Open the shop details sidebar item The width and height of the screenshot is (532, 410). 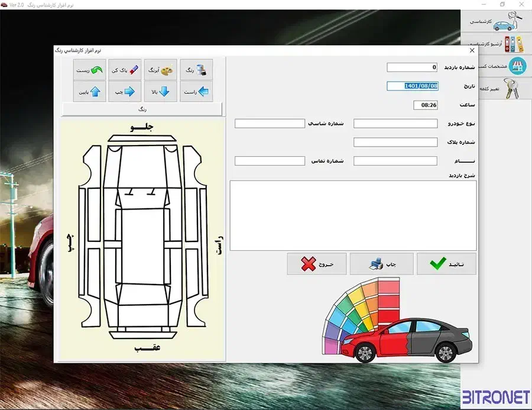tap(497, 66)
